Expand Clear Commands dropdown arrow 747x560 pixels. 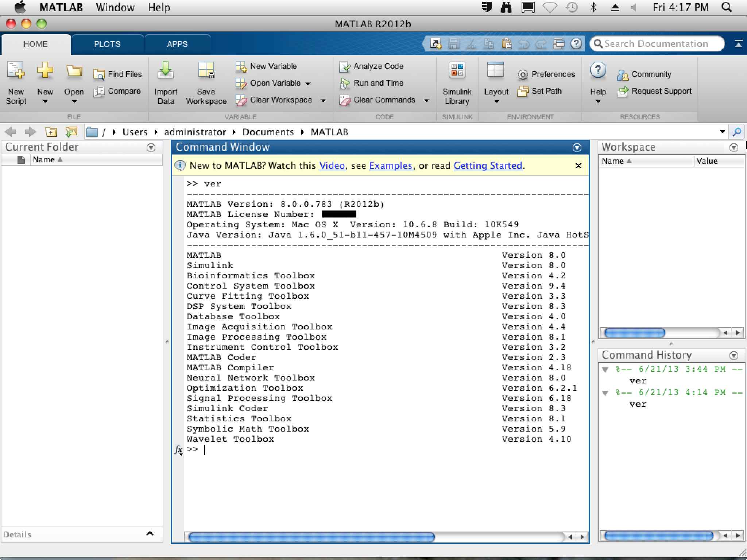point(426,100)
